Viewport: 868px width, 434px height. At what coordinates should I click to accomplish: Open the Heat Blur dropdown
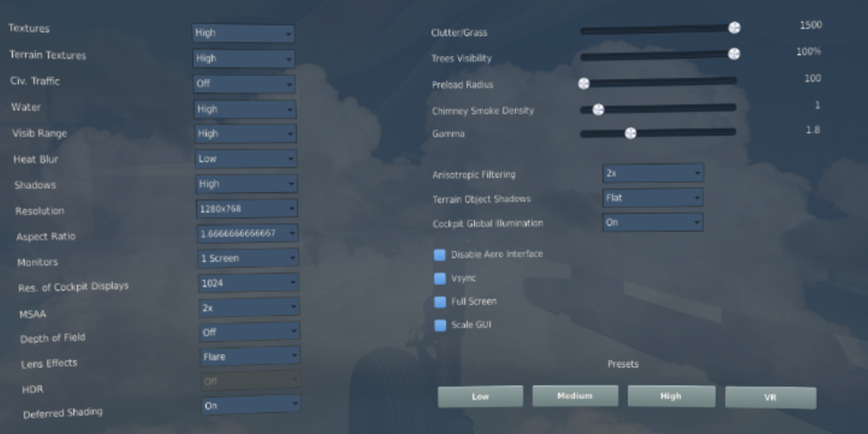click(x=246, y=159)
